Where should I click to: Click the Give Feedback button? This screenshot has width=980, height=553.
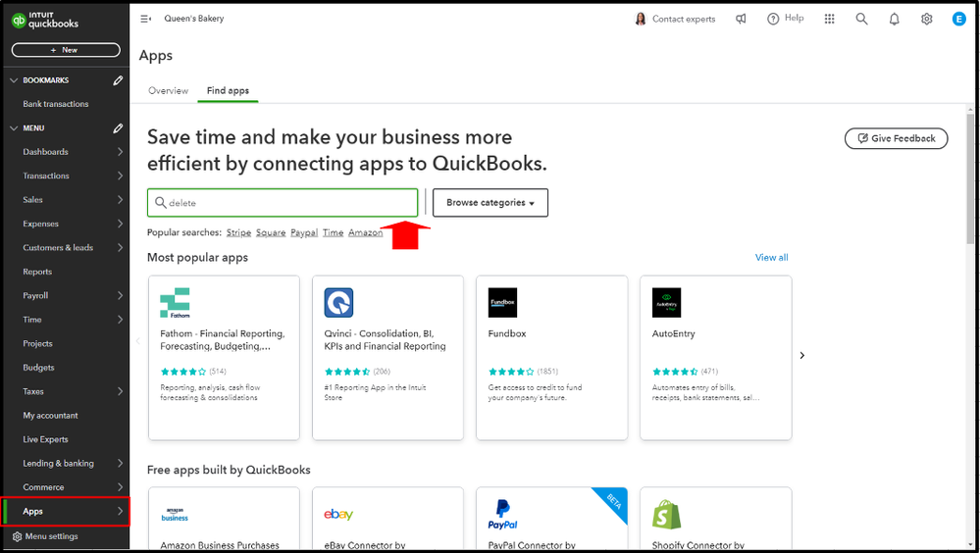tap(896, 138)
